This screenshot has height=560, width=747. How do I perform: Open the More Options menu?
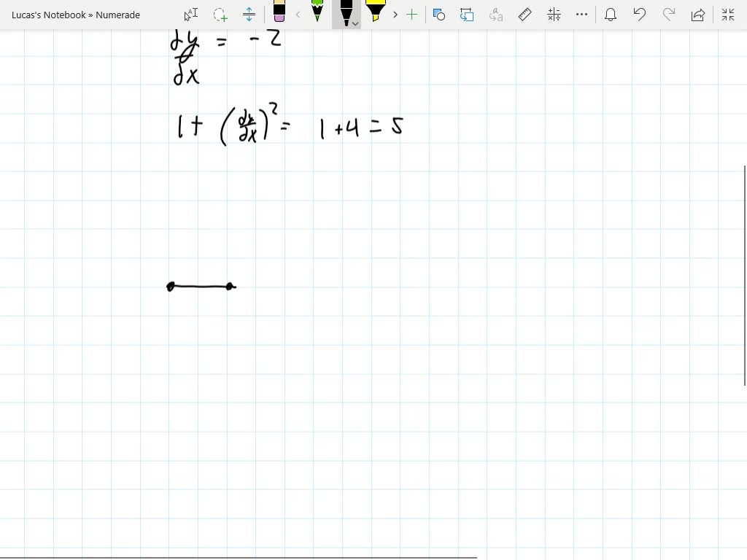coord(581,15)
